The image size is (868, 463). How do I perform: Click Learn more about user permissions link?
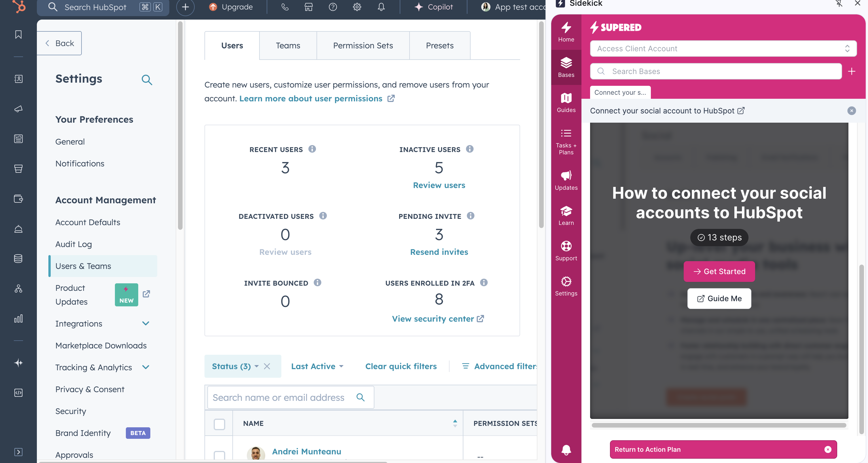tap(317, 98)
